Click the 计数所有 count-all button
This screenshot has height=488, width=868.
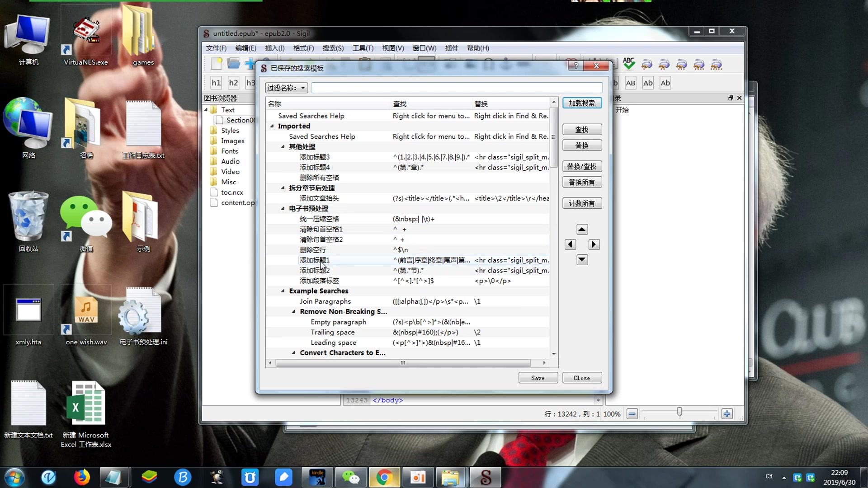(581, 203)
